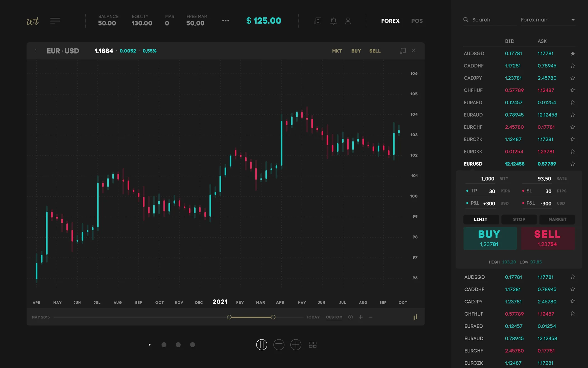Close the EUR USD chart panel

413,51
